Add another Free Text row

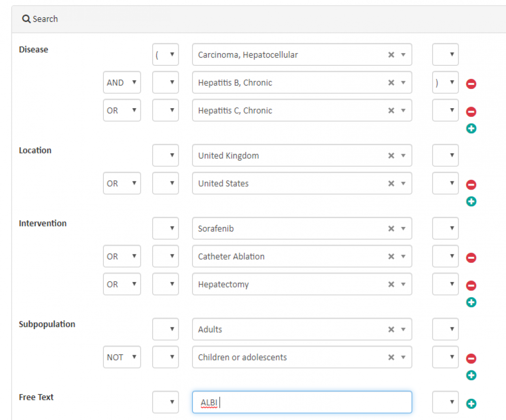point(471,403)
